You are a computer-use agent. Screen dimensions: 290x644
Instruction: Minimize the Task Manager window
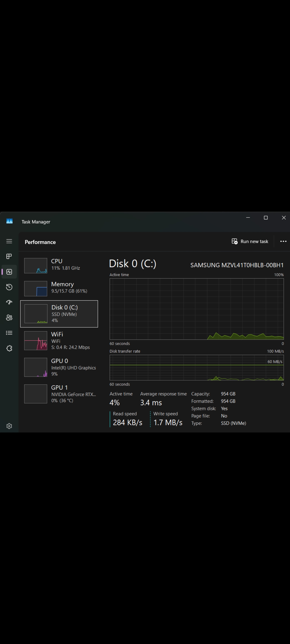(248, 218)
